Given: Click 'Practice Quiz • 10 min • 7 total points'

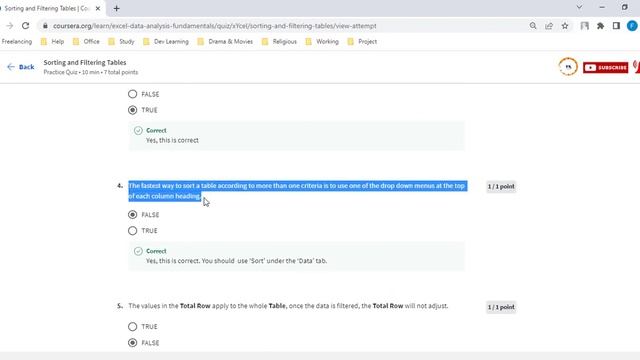Looking at the screenshot, I should coord(91,72).
